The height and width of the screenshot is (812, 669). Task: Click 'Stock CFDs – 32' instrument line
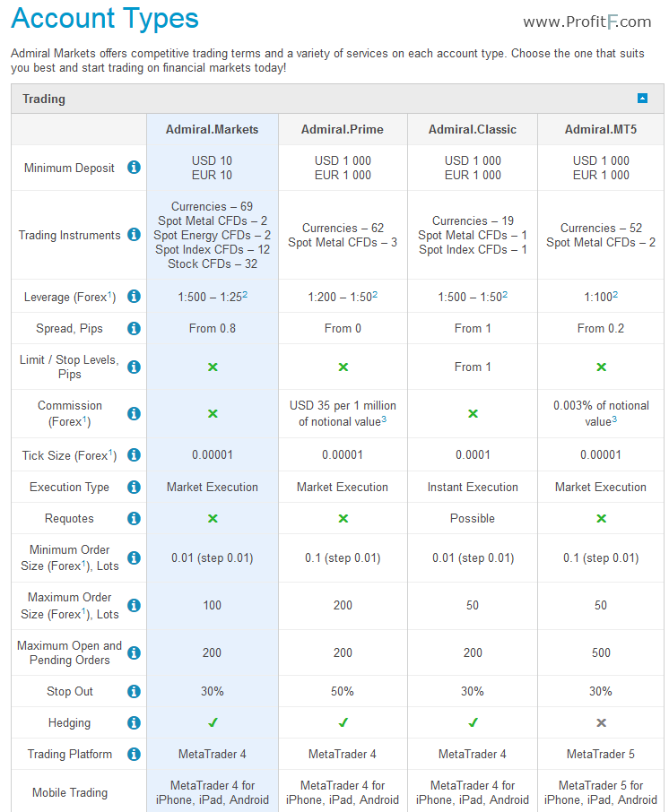213,264
